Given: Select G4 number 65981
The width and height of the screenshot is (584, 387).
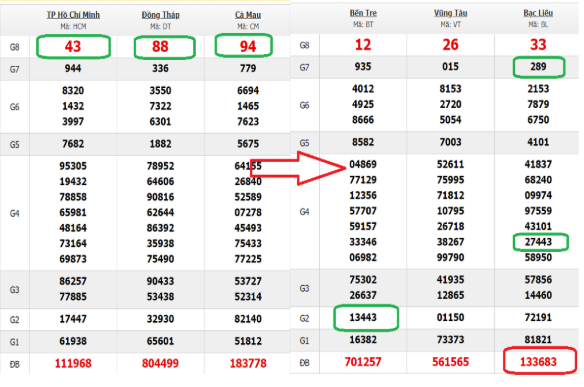Looking at the screenshot, I should [x=73, y=213].
